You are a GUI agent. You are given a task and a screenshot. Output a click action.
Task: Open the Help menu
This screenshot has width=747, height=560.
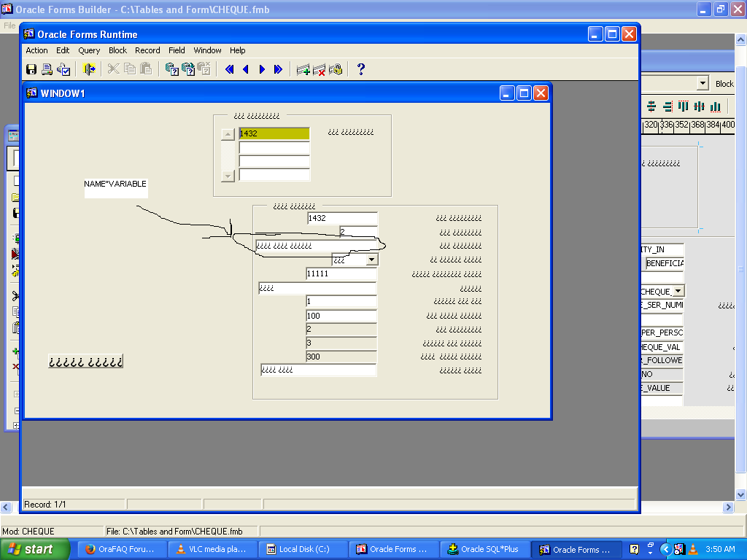[x=237, y=50]
